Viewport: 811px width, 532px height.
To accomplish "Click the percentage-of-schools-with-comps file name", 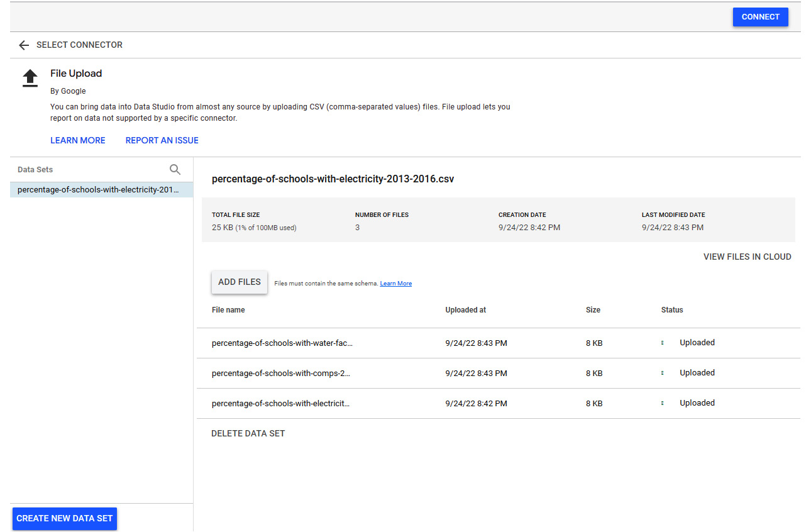I will click(281, 374).
